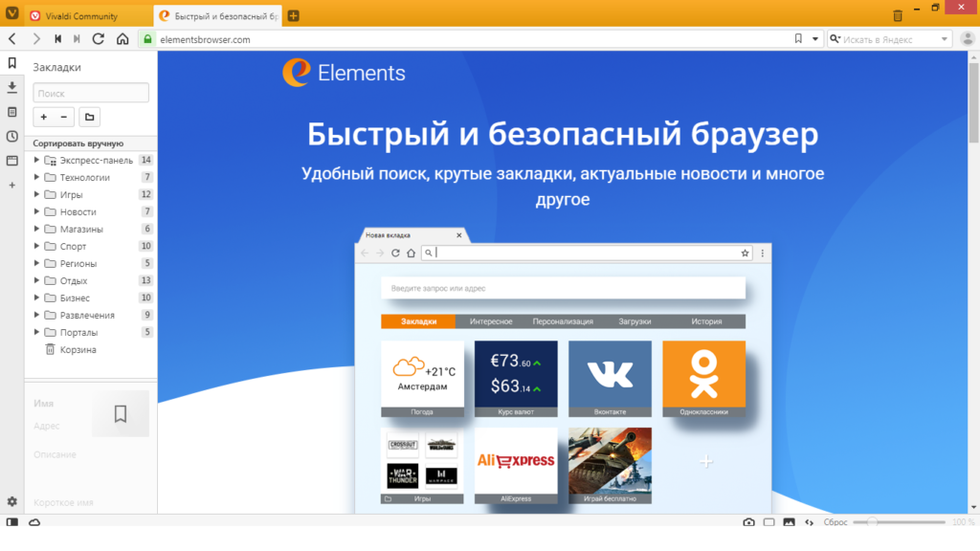The width and height of the screenshot is (980, 551).
Task: Switch to the Быстрый и безопасный tab
Action: (217, 16)
